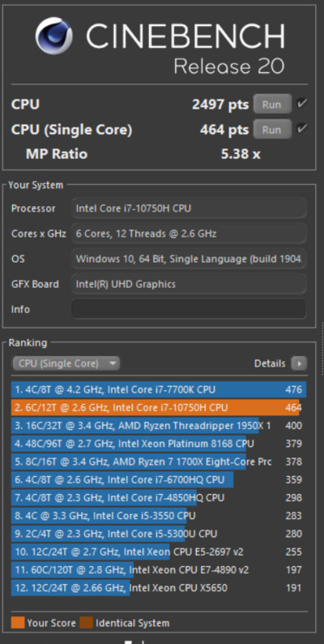Click the Cinebench sphere logo icon

(53, 36)
